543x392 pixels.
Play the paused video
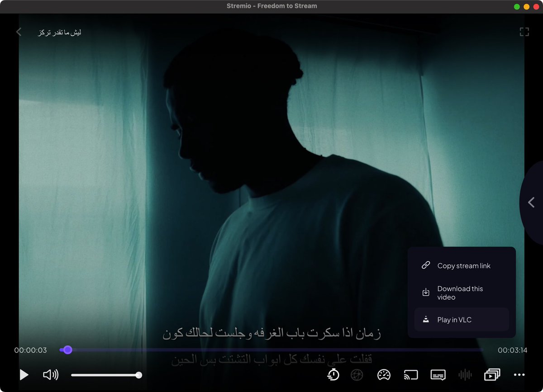point(24,374)
